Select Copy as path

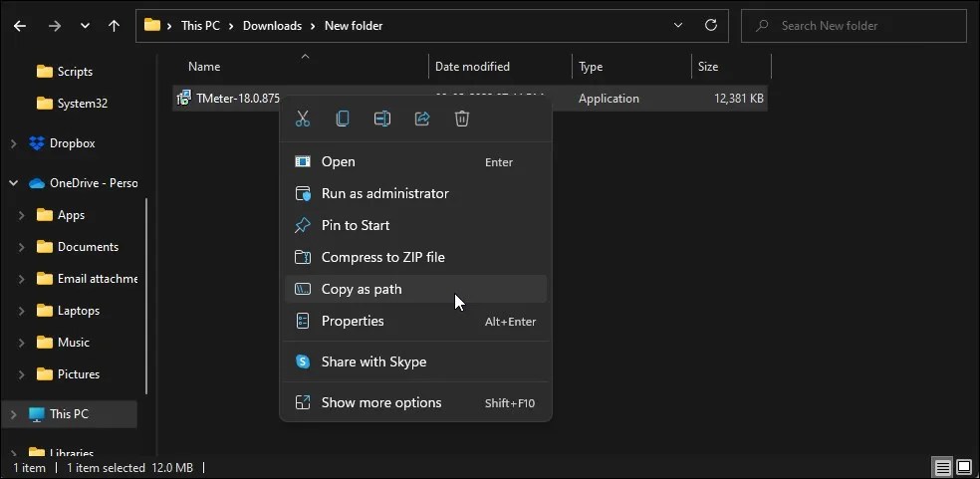tap(415, 290)
